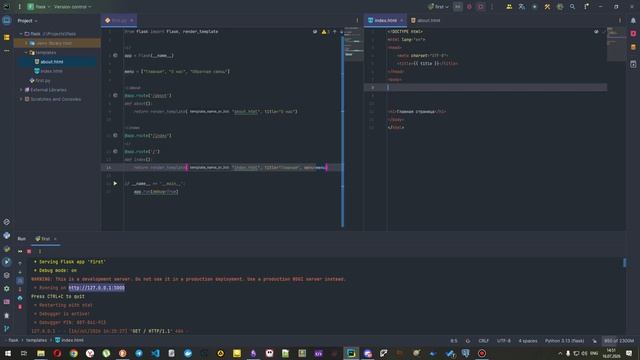Open the Version control dropdown
This screenshot has height=360, width=640.
point(73,7)
